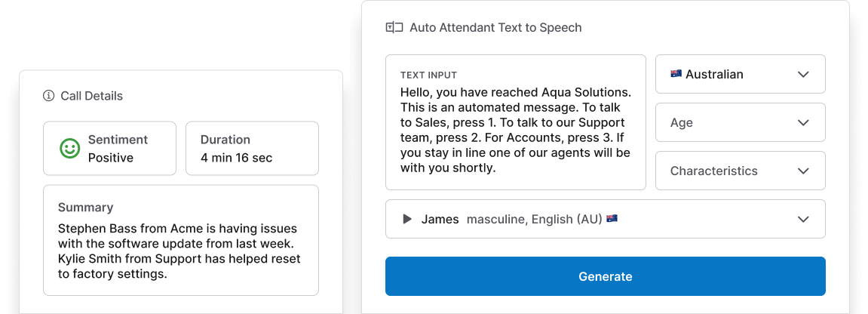Click the Sentiment Positive card
The width and height of the screenshot is (868, 314).
coord(109,149)
